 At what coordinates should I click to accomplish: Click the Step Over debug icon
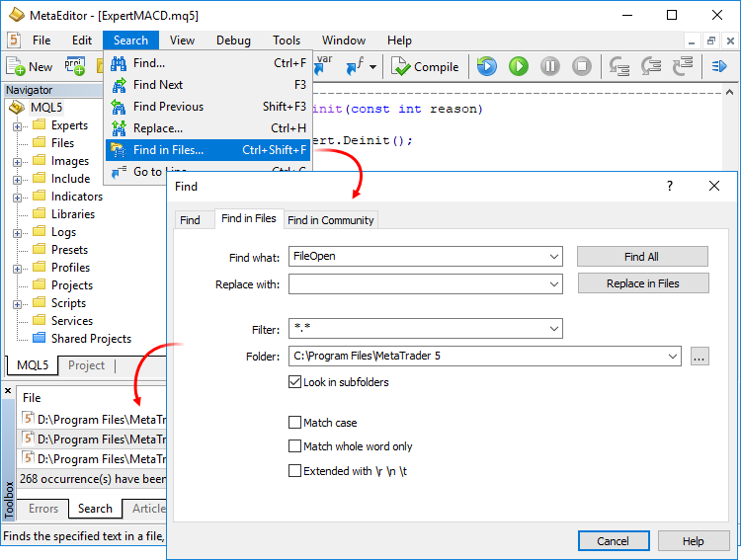coord(651,66)
